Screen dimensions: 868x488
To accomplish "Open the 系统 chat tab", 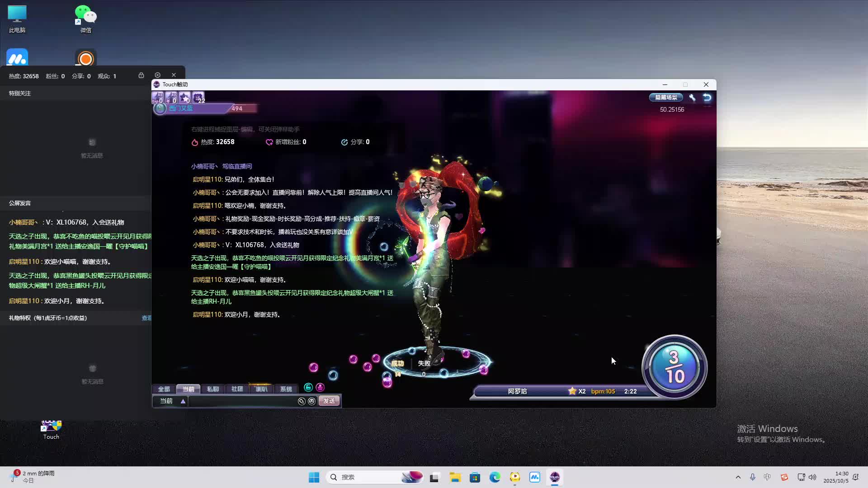I will [x=286, y=389].
